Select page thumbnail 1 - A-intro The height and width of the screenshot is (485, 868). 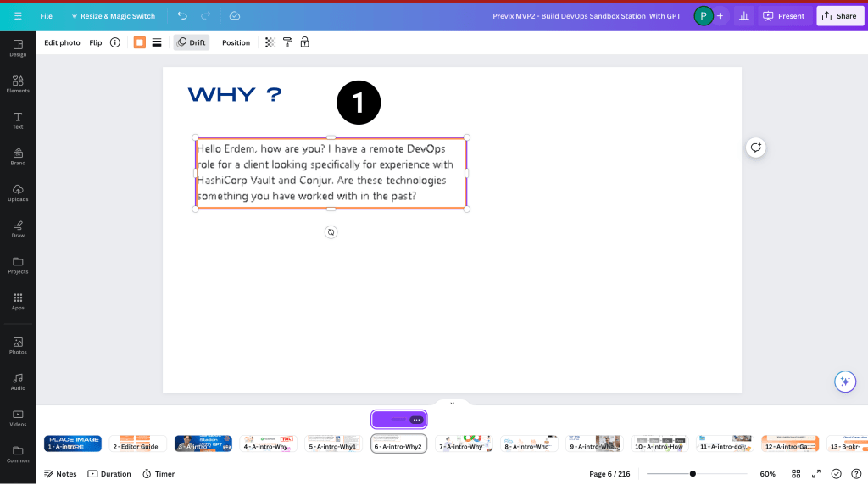click(73, 443)
